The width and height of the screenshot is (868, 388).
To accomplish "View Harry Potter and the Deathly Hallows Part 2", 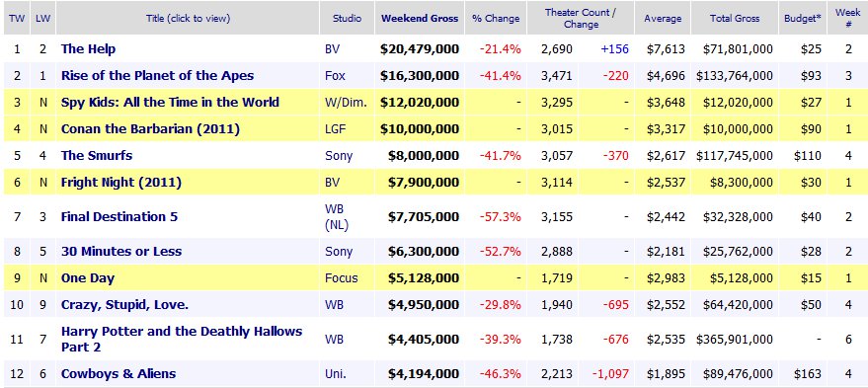I will tap(182, 339).
